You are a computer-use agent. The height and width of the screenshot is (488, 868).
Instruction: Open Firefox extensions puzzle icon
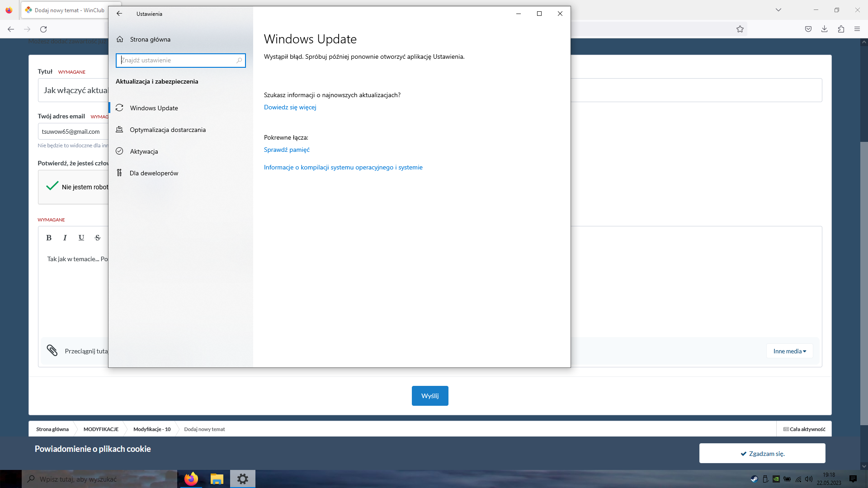tap(841, 29)
